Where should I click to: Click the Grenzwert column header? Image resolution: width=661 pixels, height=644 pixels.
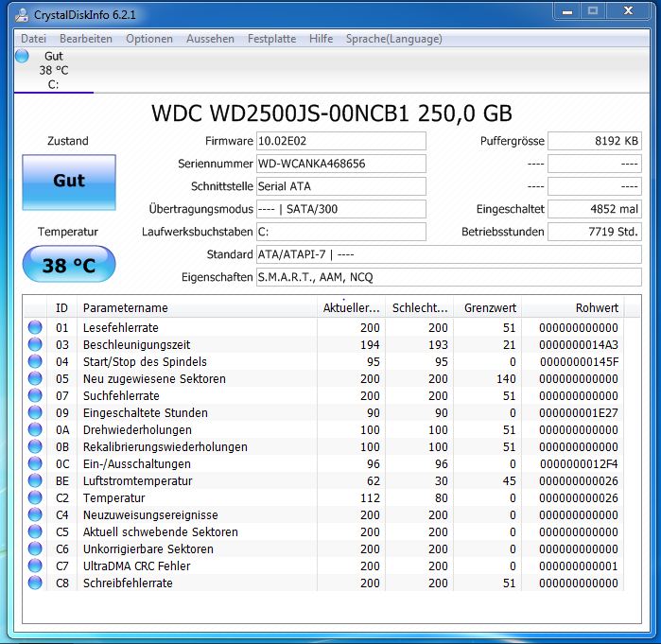click(488, 308)
